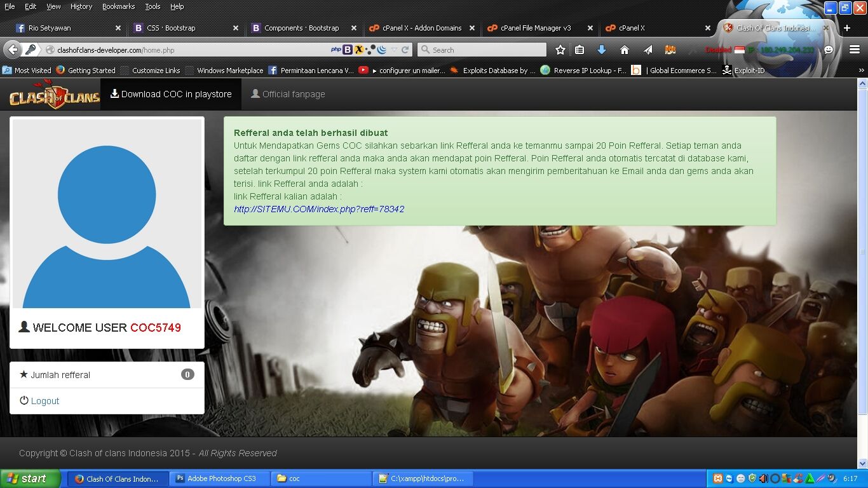Show more bookmarks chevron

click(x=862, y=71)
